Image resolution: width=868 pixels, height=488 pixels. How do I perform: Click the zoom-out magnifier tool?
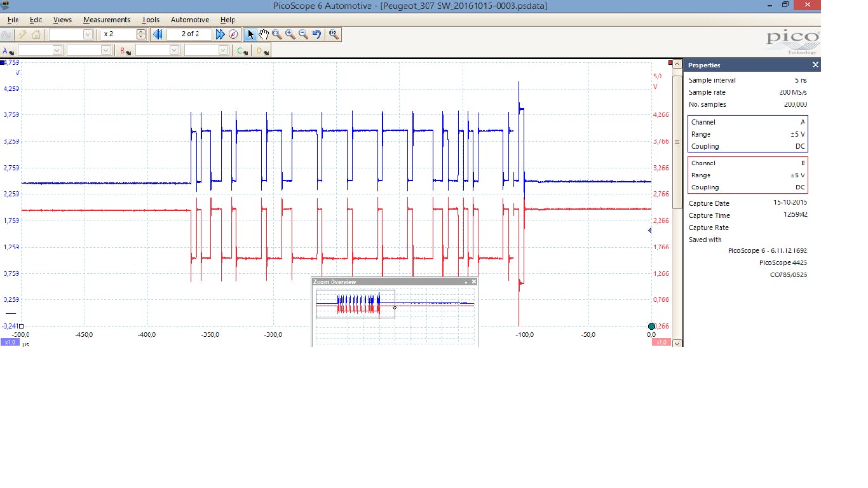tap(303, 34)
